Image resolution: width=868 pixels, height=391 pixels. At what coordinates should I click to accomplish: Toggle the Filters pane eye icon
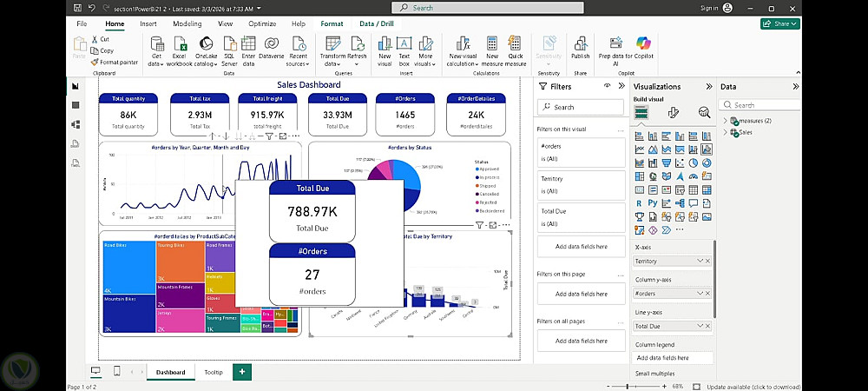click(x=608, y=86)
